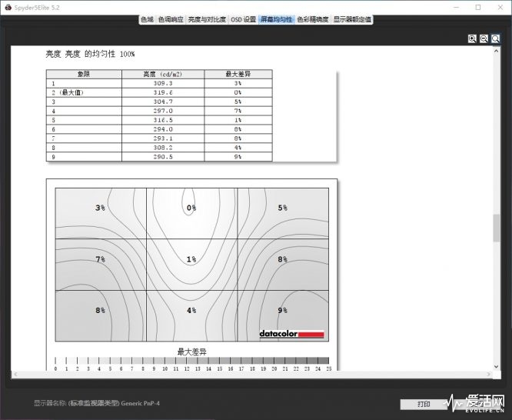Open the 显示器额定值 tab
512x420 pixels.
pos(352,19)
